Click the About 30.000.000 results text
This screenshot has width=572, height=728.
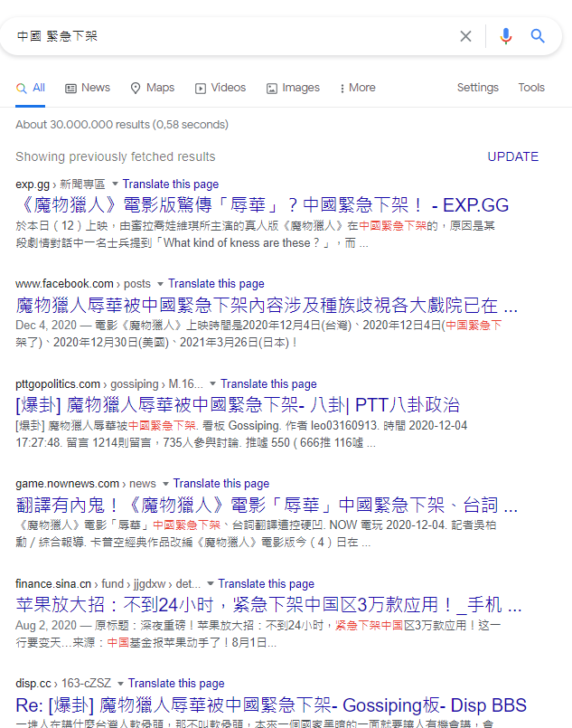point(122,125)
